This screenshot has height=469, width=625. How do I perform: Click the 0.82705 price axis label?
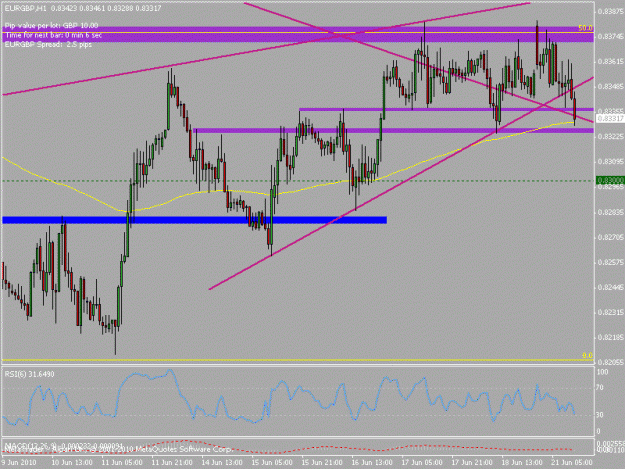click(x=610, y=237)
